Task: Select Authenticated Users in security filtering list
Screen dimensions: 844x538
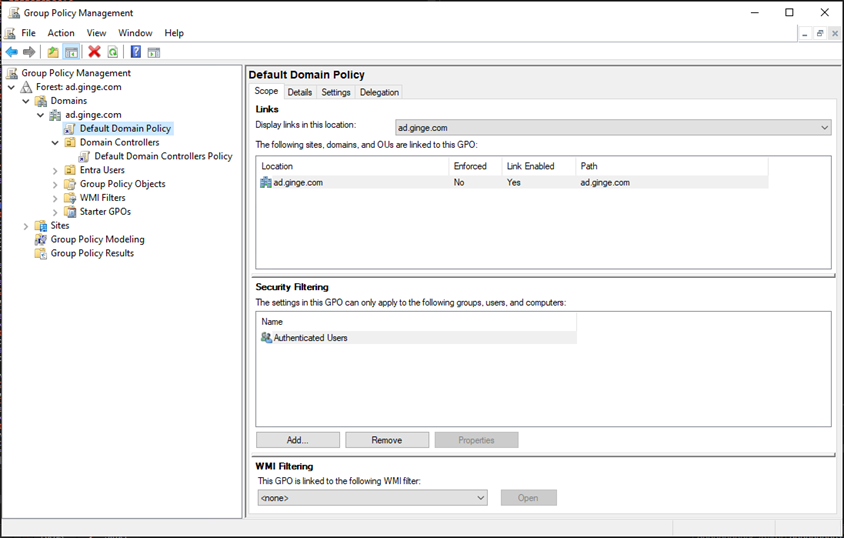Action: click(417, 337)
